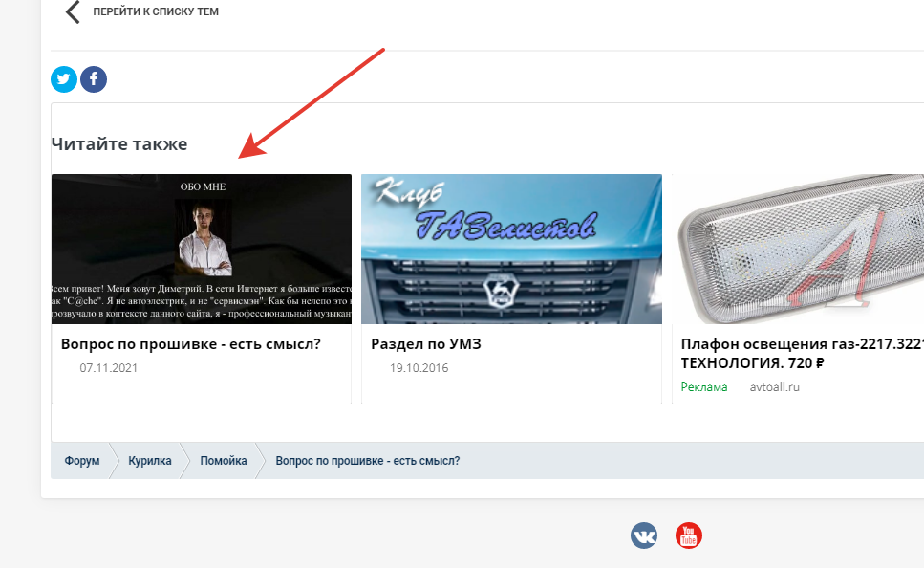Viewport: 924px width, 568px height.
Task: Click the 'Читайте также' heading
Action: point(119,144)
